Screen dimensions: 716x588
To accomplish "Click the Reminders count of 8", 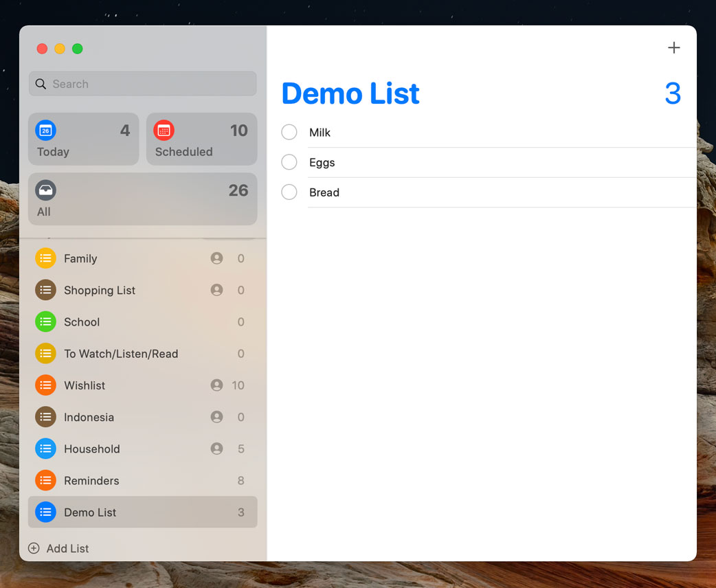I will 240,480.
